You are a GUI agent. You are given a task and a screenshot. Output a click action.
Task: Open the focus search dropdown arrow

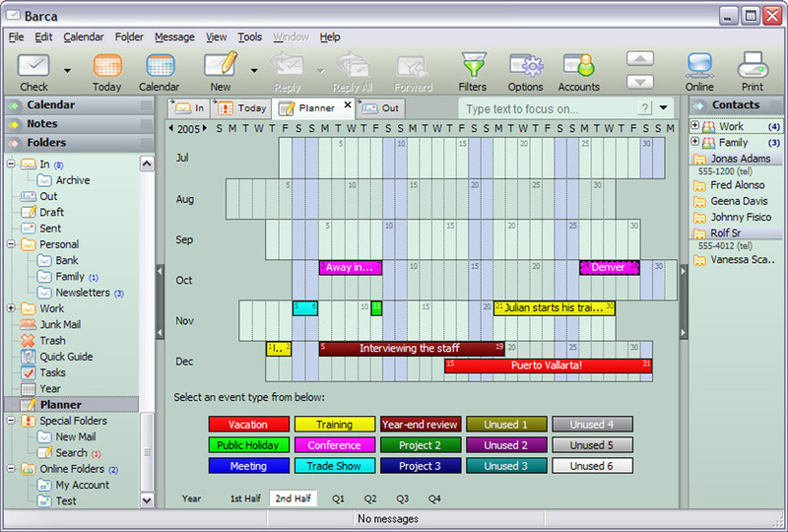pyautogui.click(x=663, y=107)
